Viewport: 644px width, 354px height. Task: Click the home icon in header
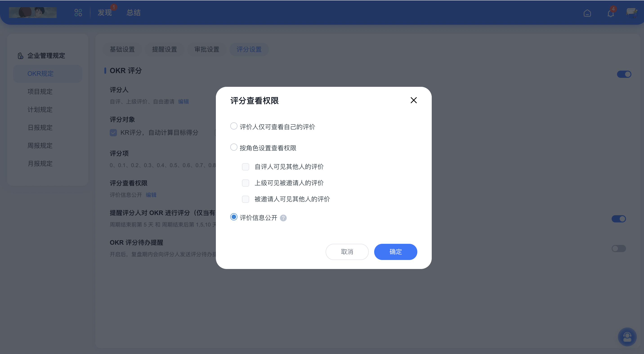(587, 13)
